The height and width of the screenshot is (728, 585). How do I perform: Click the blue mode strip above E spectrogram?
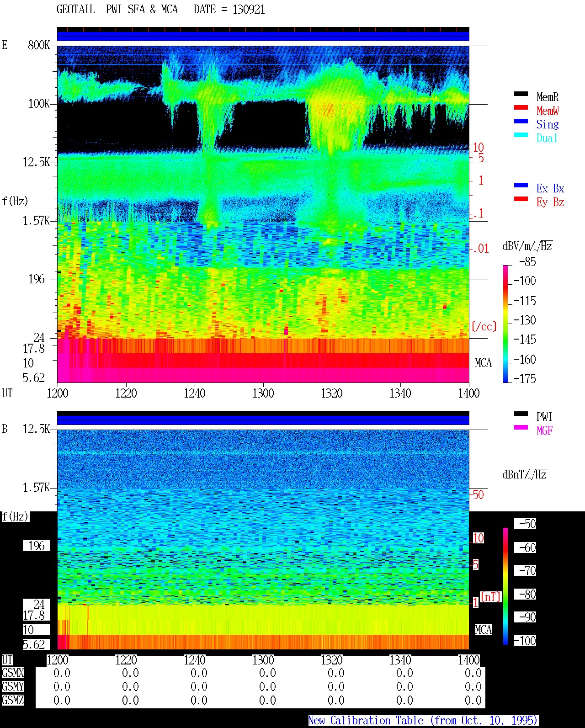[x=263, y=36]
